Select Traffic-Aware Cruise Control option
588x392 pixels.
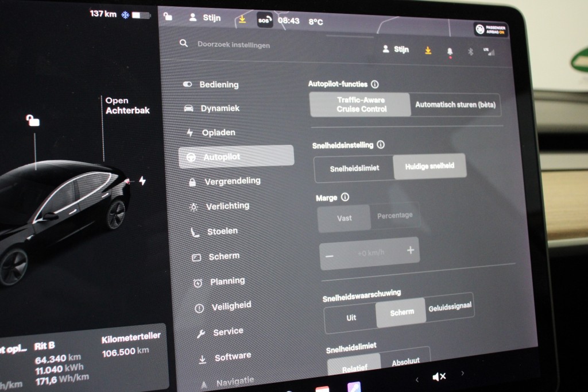click(x=361, y=104)
